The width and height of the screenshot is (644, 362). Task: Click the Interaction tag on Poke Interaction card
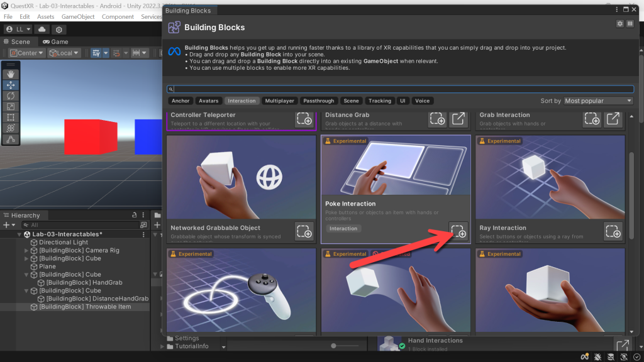[x=343, y=229]
